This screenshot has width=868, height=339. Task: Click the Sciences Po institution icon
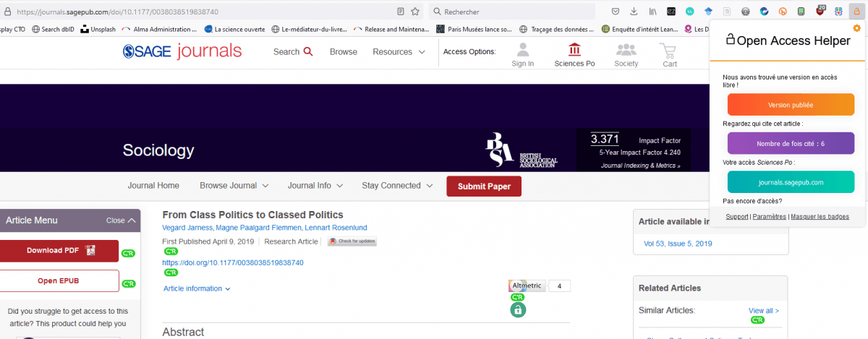coord(574,55)
